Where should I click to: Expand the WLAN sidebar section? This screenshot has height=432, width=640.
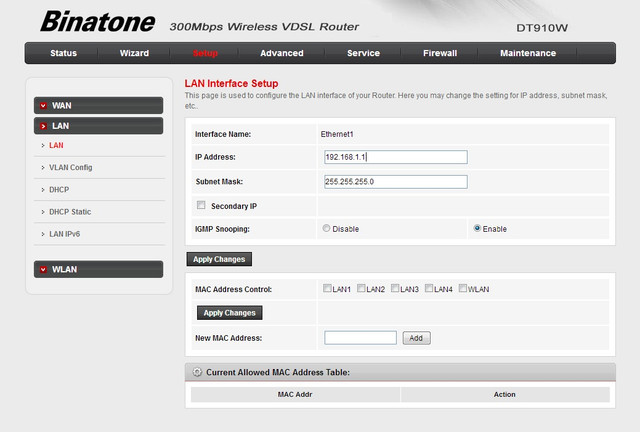coord(98,269)
